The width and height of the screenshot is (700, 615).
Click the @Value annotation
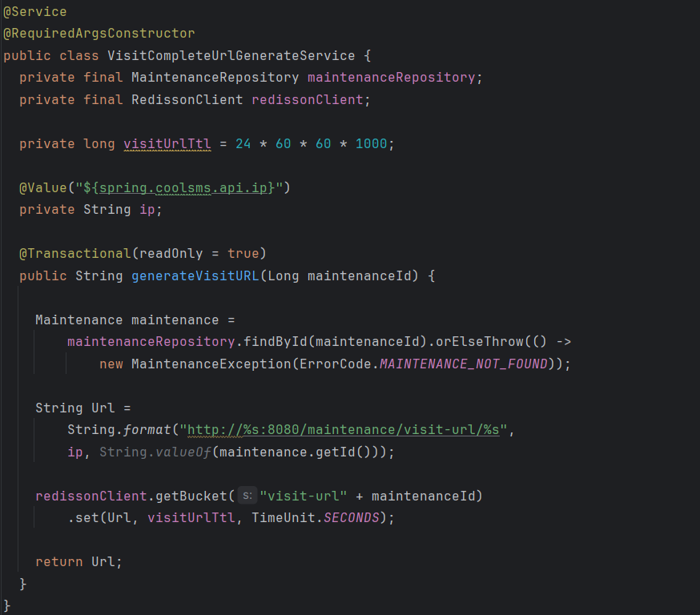pyautogui.click(x=43, y=187)
